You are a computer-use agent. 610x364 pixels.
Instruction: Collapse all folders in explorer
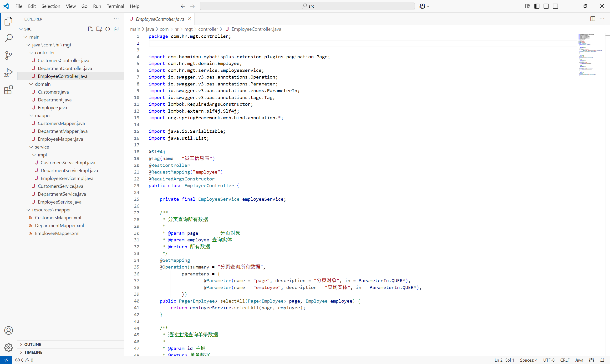[x=116, y=29]
